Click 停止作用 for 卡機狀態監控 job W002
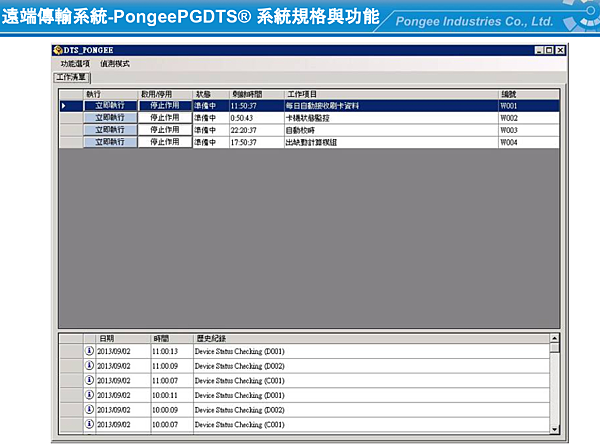 pyautogui.click(x=165, y=118)
